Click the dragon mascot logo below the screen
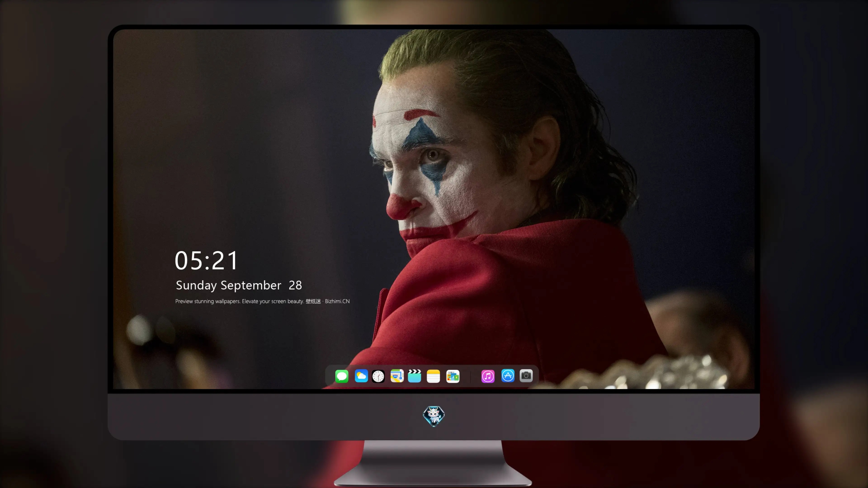 click(x=434, y=416)
